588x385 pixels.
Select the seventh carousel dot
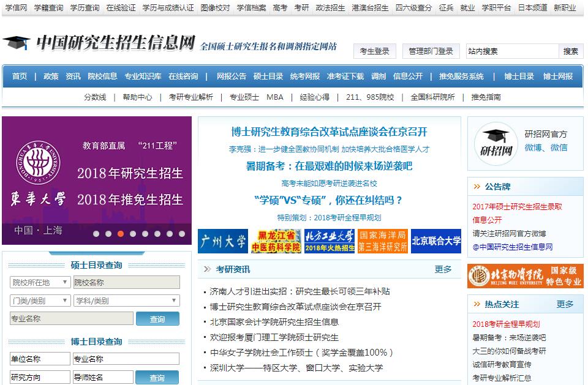tap(170, 234)
